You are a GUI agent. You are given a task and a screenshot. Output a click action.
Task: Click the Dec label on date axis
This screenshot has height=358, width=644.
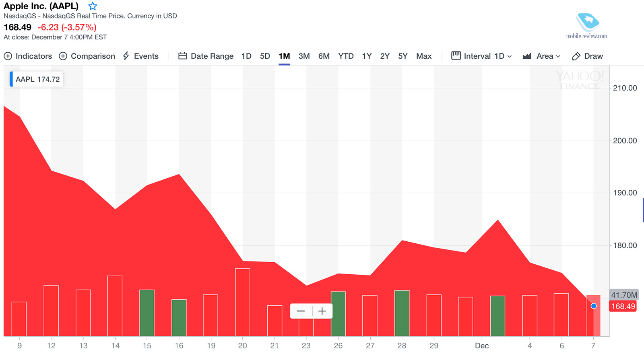(x=482, y=346)
